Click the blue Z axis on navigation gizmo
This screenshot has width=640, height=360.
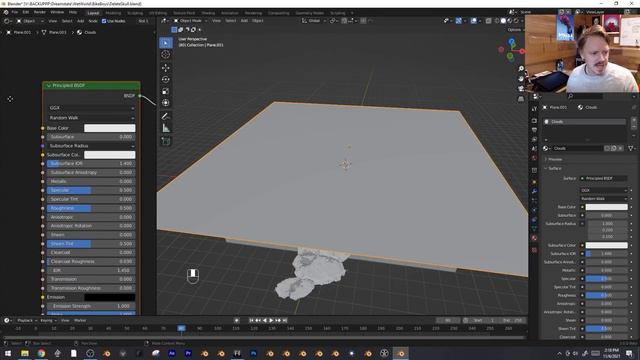click(512, 42)
